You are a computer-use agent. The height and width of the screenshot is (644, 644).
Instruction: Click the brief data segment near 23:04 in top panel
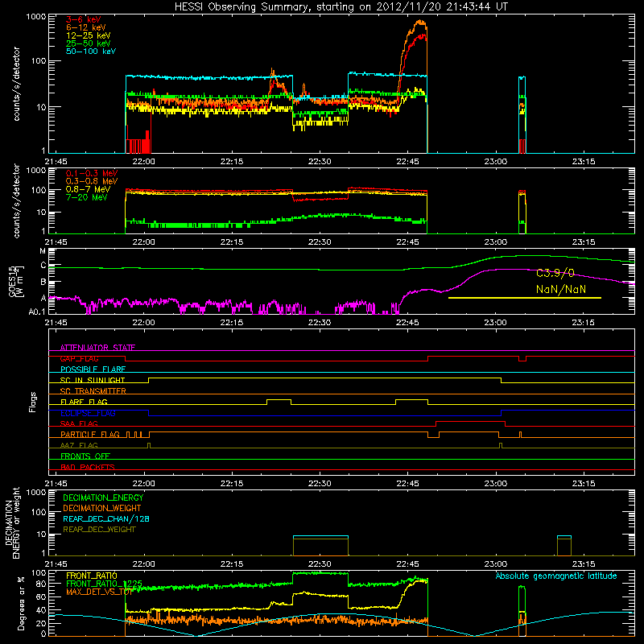pyautogui.click(x=522, y=114)
